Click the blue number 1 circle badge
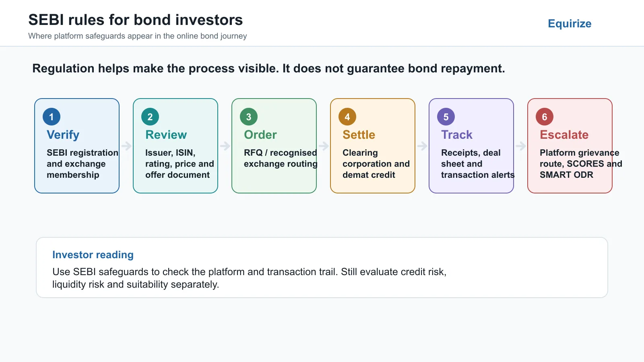The width and height of the screenshot is (644, 362). 52,117
